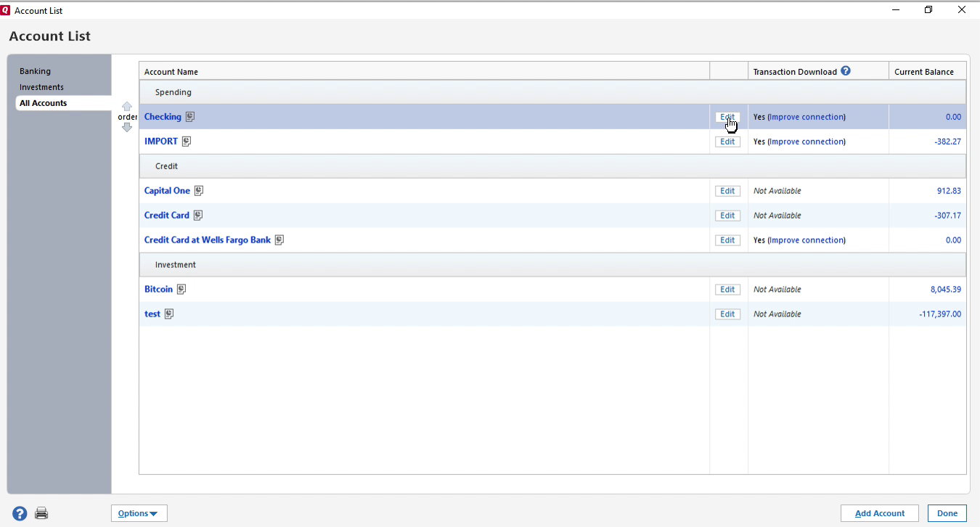Image resolution: width=980 pixels, height=527 pixels.
Task: Edit the test account
Action: click(x=727, y=314)
